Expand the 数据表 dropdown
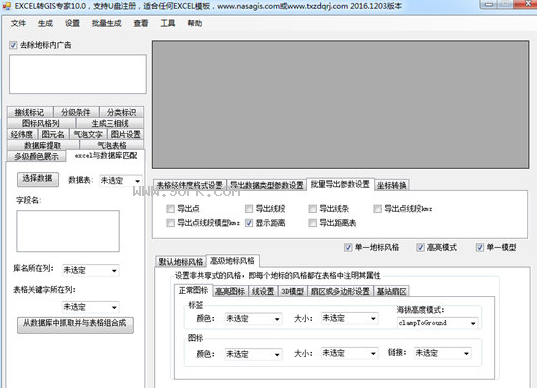 click(x=121, y=180)
